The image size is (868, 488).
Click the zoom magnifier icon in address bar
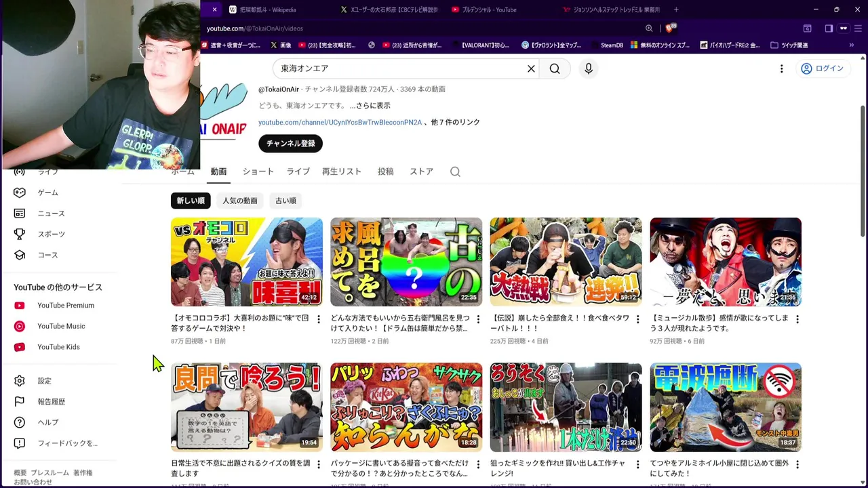(649, 28)
